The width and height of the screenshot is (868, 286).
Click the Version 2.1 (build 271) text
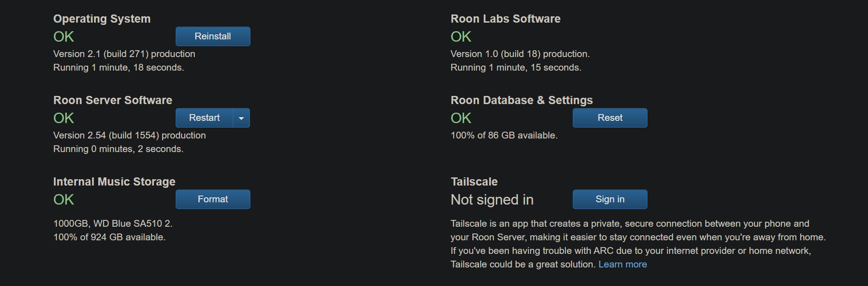(x=124, y=54)
